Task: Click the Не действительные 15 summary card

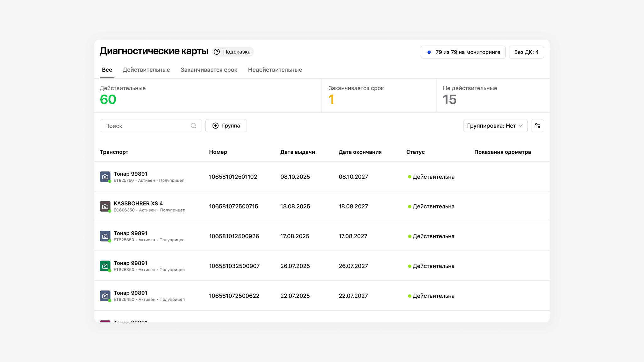Action: (492, 96)
